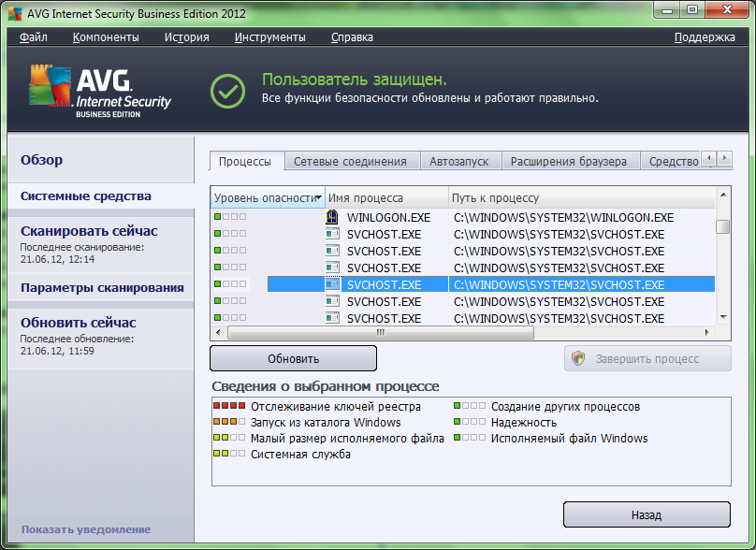Click the Показать уведомление link

86,529
